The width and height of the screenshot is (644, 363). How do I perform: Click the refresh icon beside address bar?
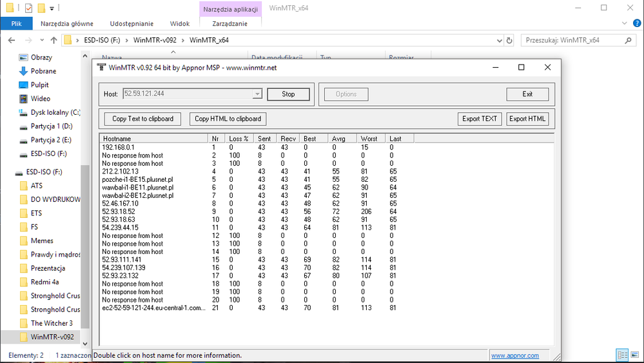[509, 40]
